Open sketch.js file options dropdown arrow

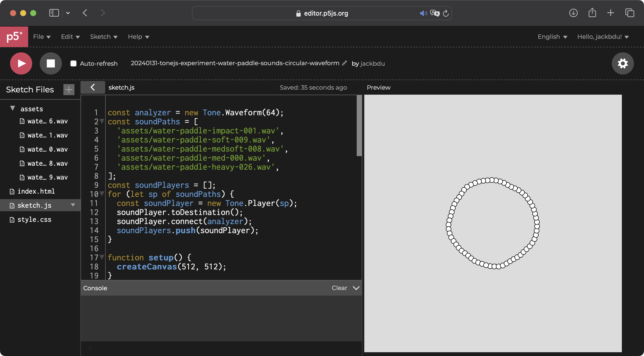point(73,205)
